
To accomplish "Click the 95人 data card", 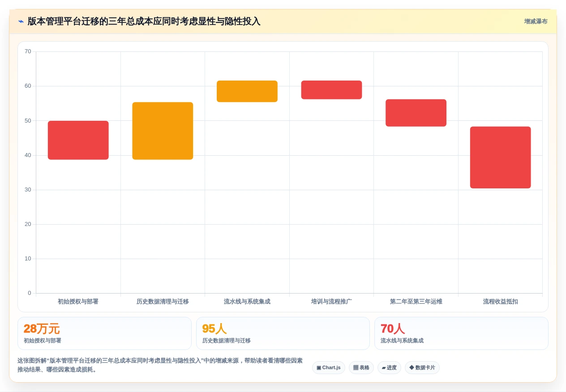I will 283,333.
